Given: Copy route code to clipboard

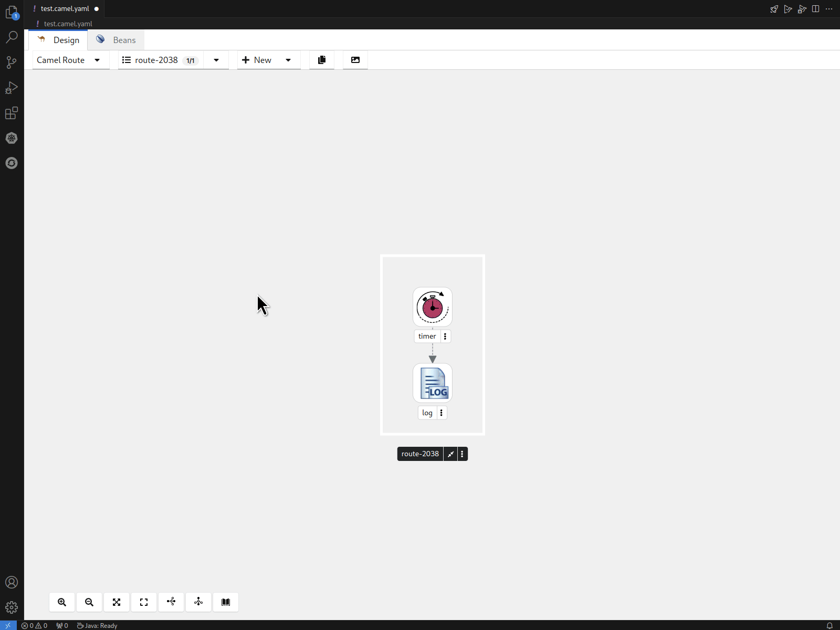Looking at the screenshot, I should (322, 60).
